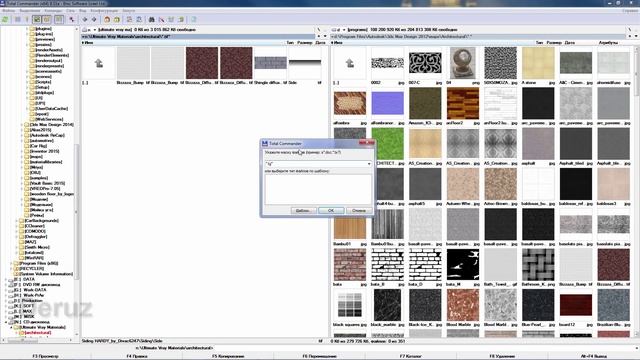This screenshot has height=360, width=640.
Task: Click the multi-rename tool icon beside the binoculars
Action: [x=162, y=19]
